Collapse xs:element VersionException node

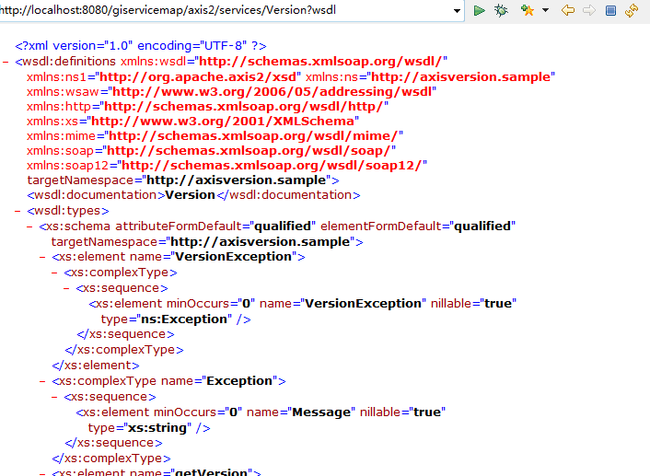[x=42, y=257]
